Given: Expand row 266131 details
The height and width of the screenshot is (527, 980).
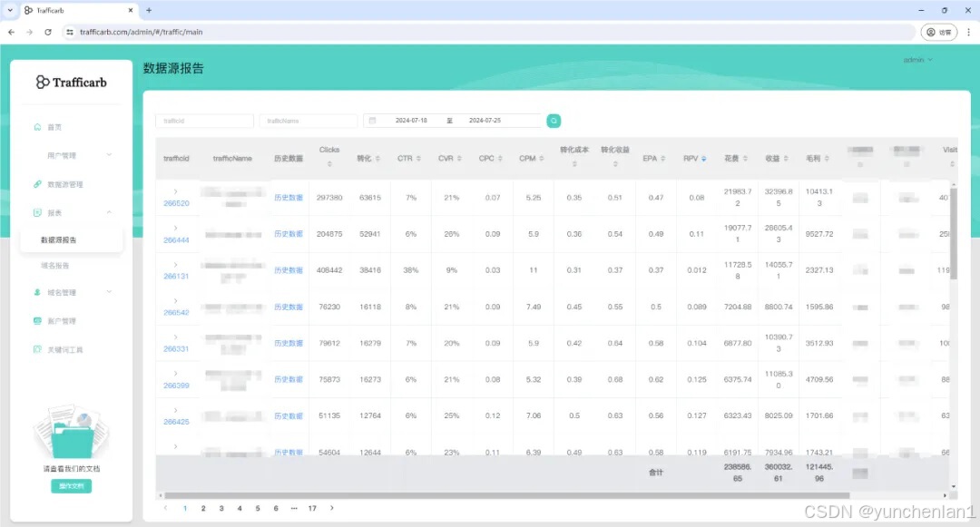Looking at the screenshot, I should (x=176, y=264).
